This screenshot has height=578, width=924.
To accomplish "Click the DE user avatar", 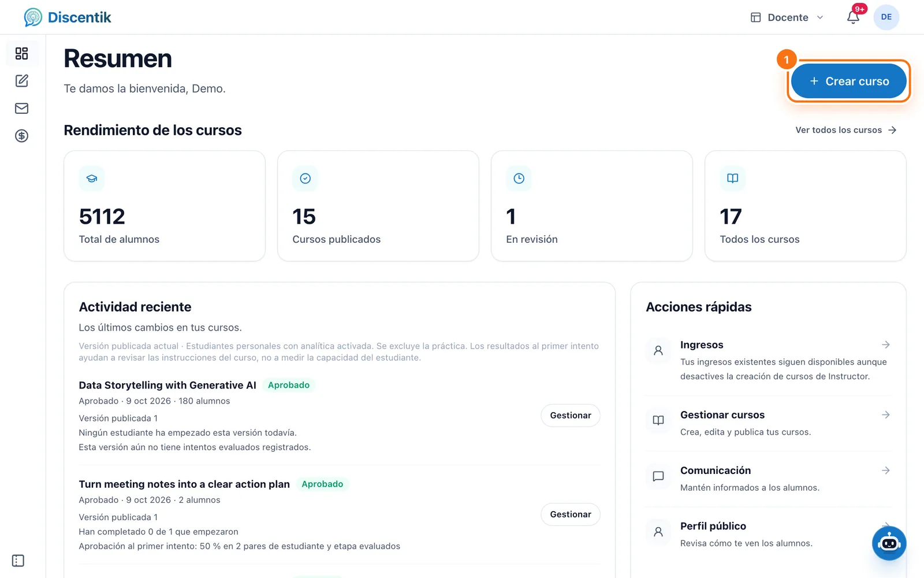I will coord(886,17).
